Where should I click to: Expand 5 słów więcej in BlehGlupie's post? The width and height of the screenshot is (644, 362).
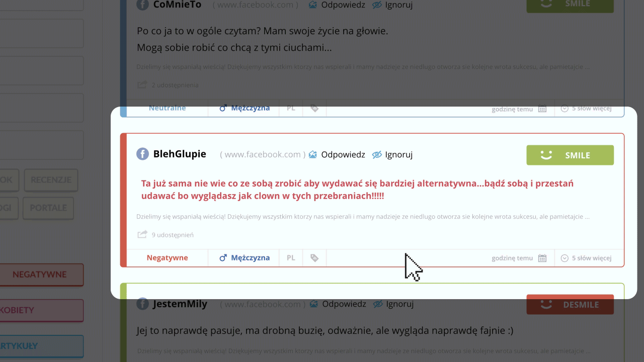tap(586, 258)
